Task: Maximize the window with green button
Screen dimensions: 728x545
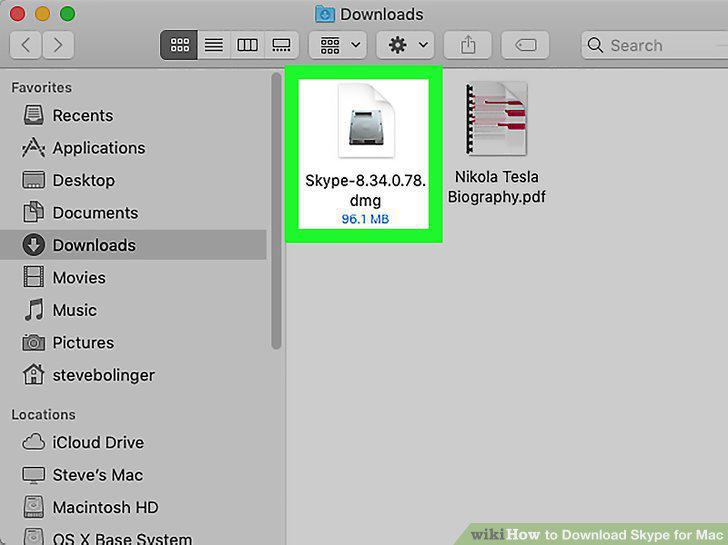Action: [67, 13]
